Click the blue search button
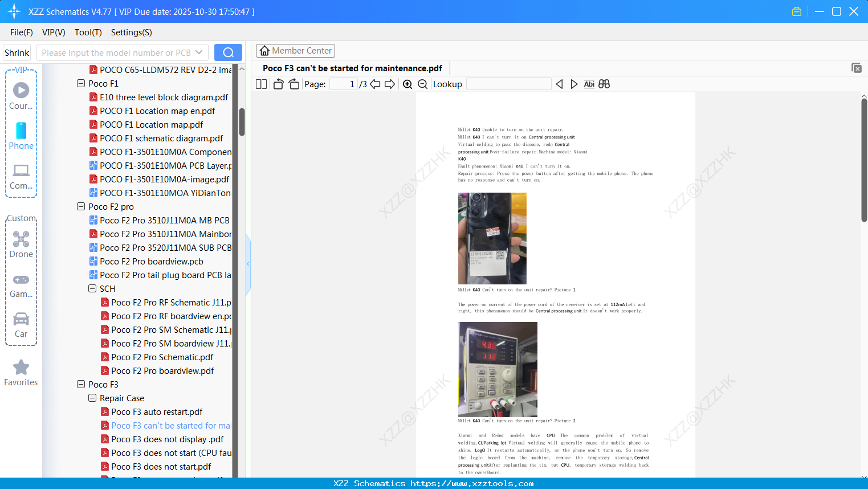The height and width of the screenshot is (489, 868). 228,52
